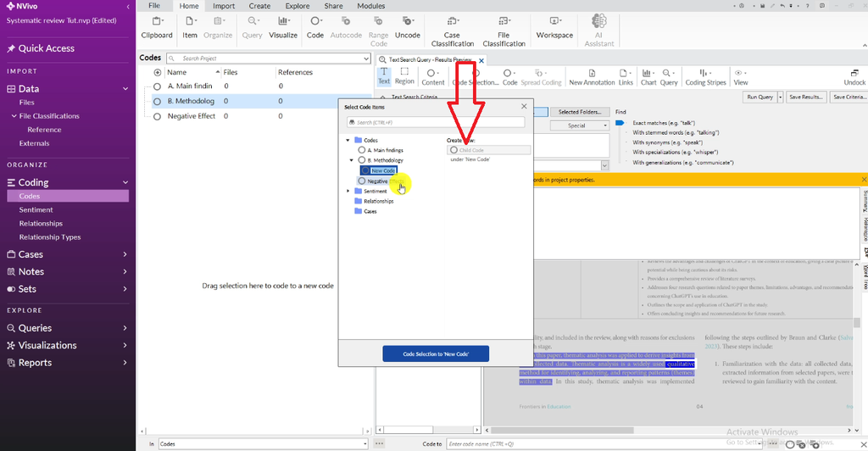The width and height of the screenshot is (868, 451).
Task: Open Sentiment under Coding in sidebar
Action: [x=36, y=209]
